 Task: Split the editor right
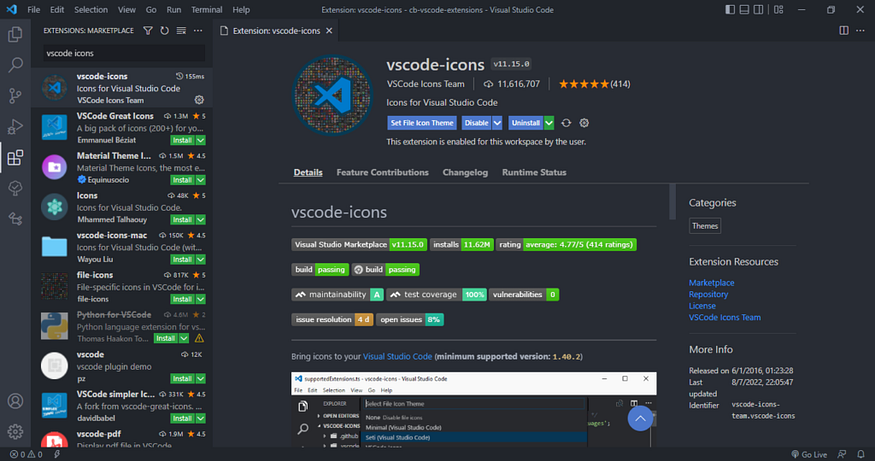click(x=844, y=31)
